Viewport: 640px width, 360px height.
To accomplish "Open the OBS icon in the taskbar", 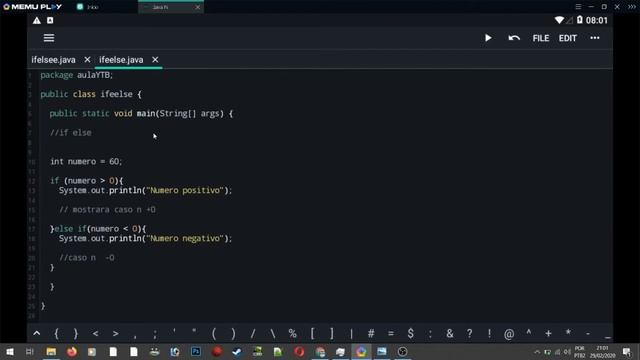I will pyautogui.click(x=402, y=352).
